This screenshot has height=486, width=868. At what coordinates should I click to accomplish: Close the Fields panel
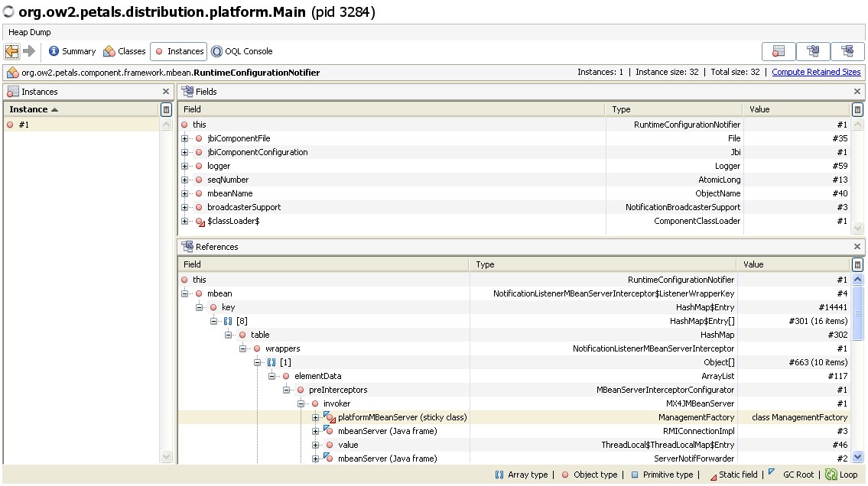tap(857, 92)
